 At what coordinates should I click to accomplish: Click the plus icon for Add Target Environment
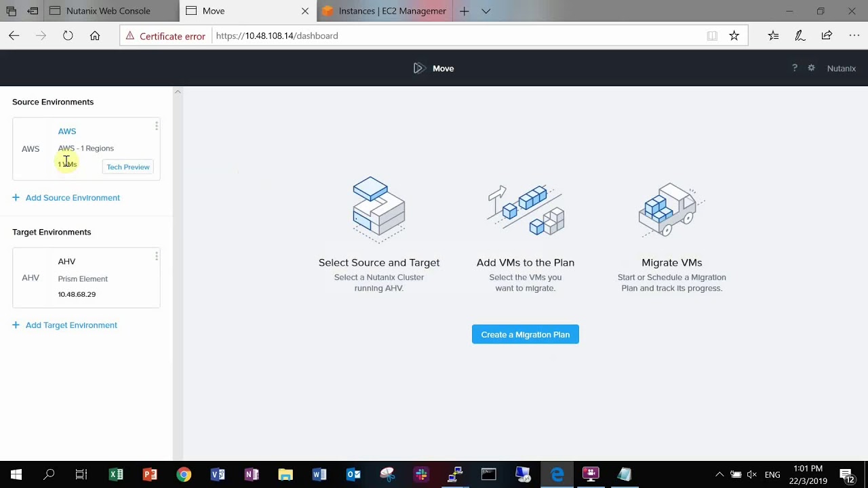pyautogui.click(x=16, y=325)
